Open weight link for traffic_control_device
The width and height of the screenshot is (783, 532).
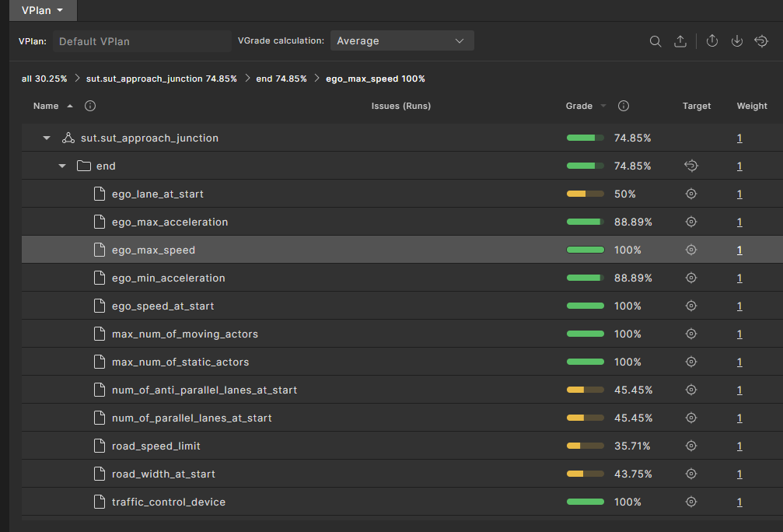pos(739,502)
